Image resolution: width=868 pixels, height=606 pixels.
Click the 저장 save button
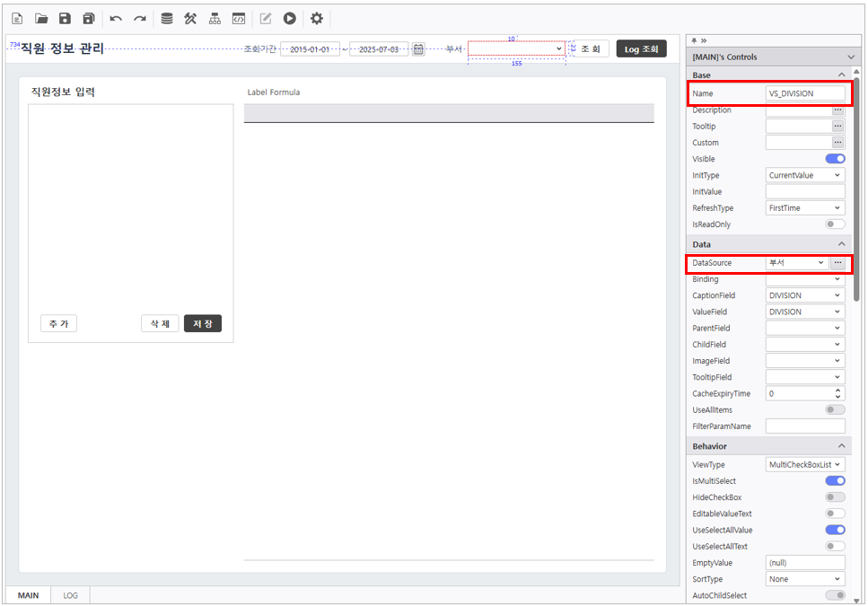coord(202,324)
